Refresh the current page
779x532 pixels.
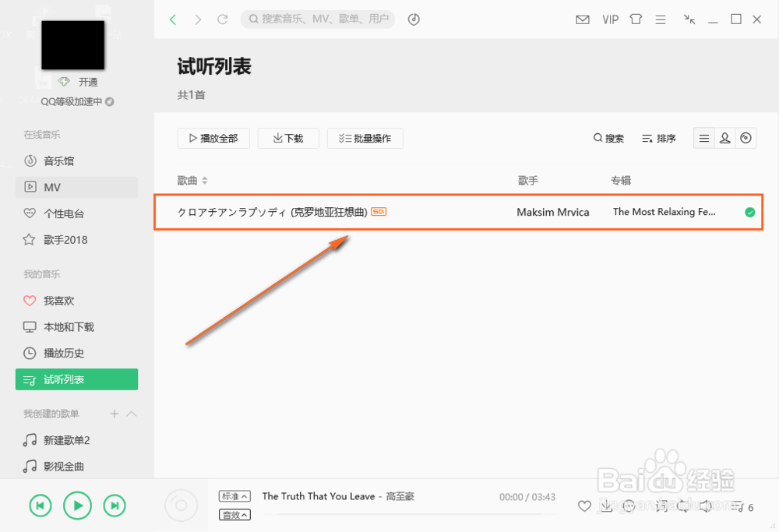(x=223, y=19)
